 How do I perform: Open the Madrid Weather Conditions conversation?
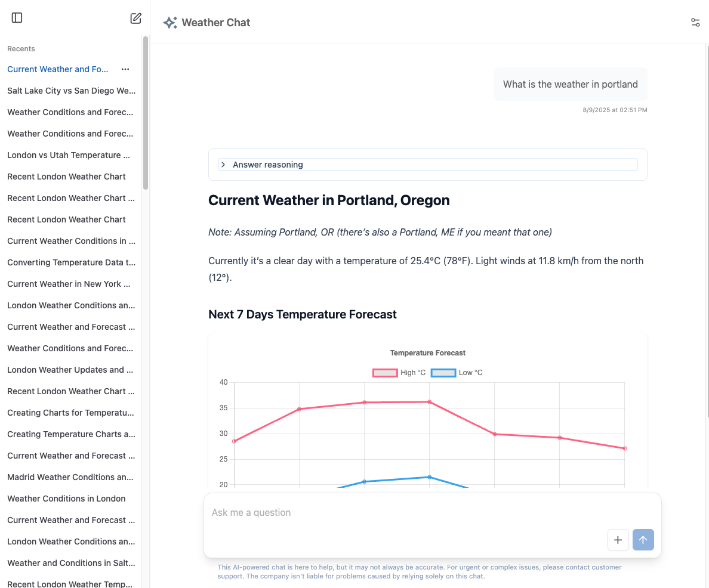pos(70,477)
